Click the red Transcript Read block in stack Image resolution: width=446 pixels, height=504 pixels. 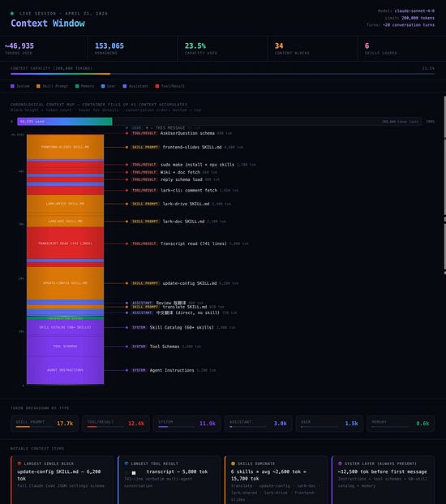pyautogui.click(x=65, y=243)
